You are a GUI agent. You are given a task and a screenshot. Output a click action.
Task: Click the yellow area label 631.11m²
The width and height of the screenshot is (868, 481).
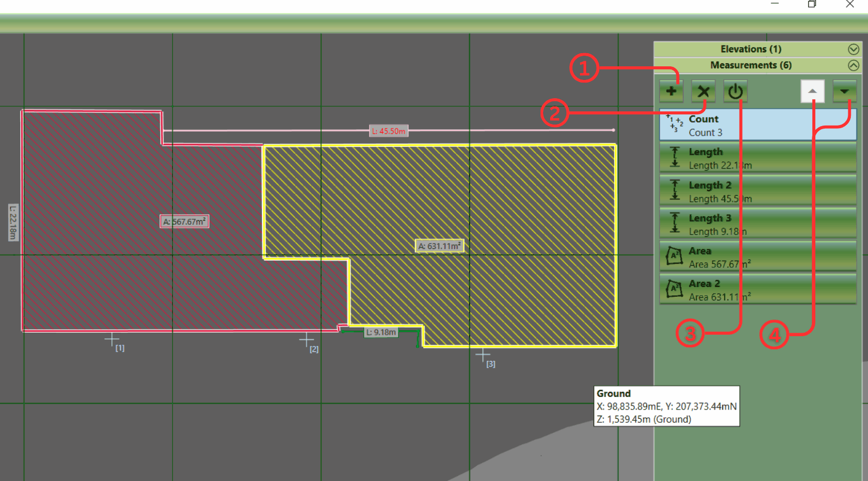[x=439, y=246]
